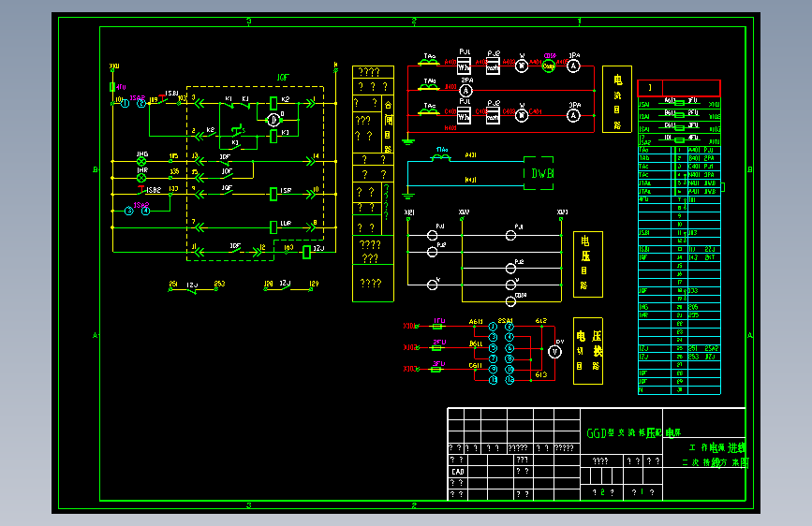Select the red X103 terminal label
This screenshot has width=812, height=526.
coord(409,369)
